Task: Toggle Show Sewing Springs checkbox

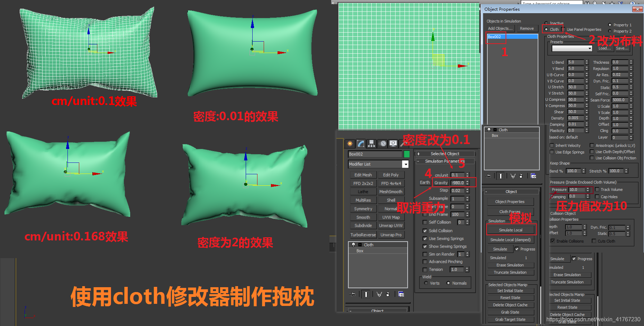Action: (425, 247)
